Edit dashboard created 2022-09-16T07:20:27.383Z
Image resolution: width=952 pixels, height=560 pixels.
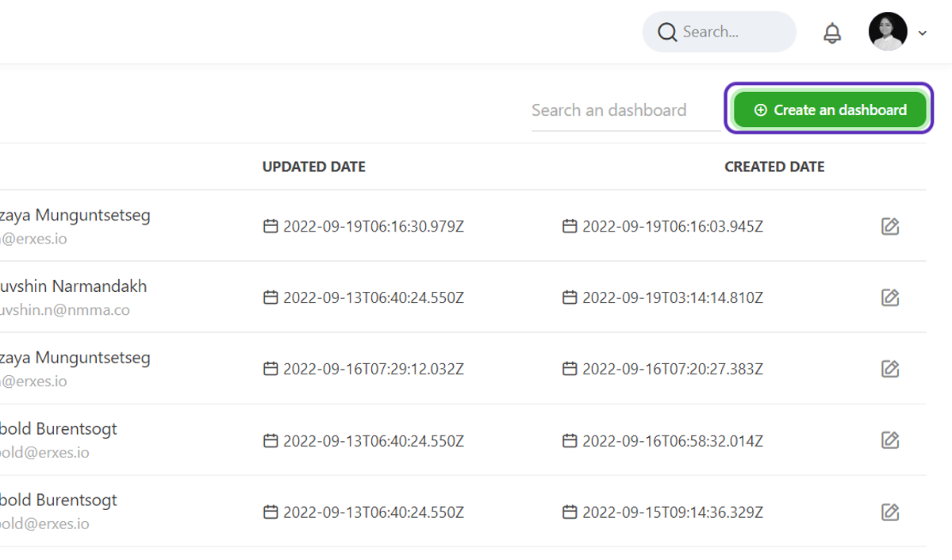click(x=890, y=369)
